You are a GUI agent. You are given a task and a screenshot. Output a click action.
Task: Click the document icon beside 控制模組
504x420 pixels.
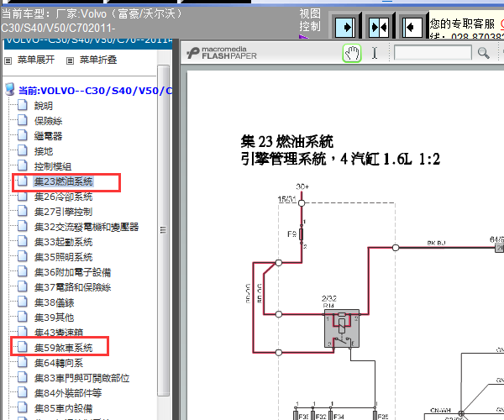pos(22,165)
